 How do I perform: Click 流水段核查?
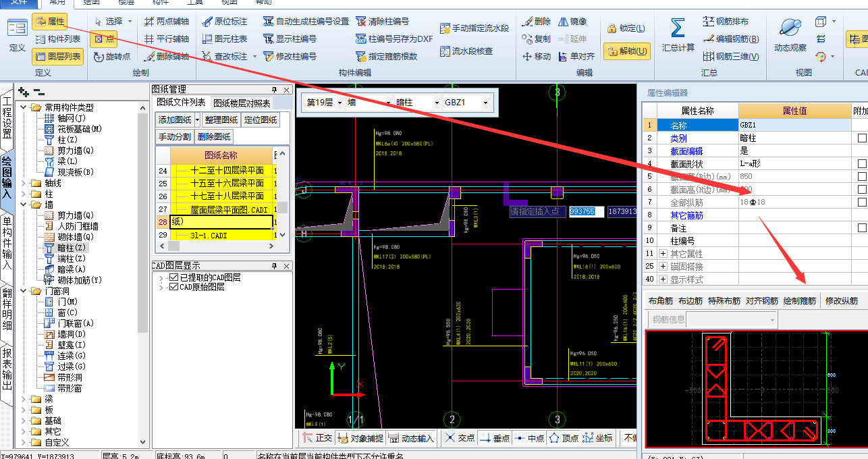pos(466,51)
